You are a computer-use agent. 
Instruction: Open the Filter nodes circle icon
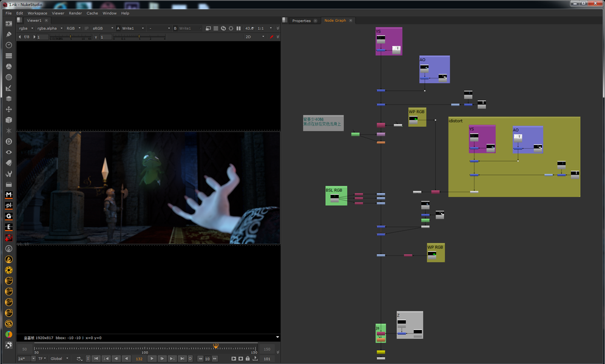[8, 77]
